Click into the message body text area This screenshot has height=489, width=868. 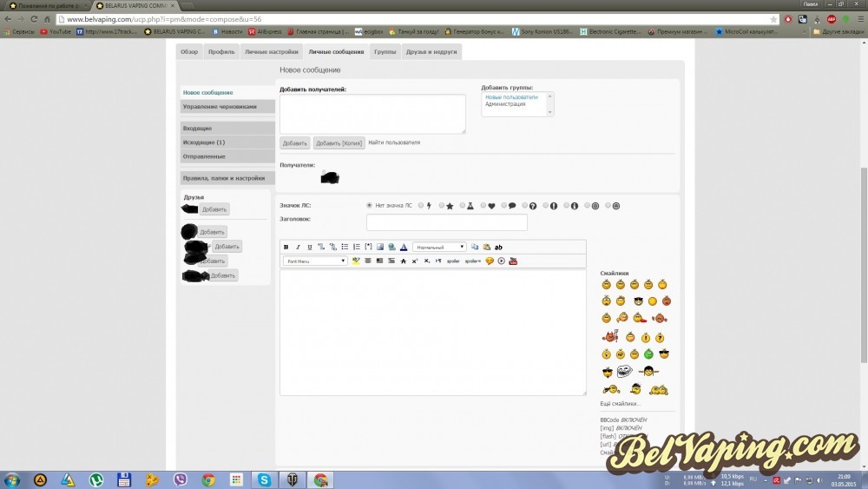pyautogui.click(x=433, y=333)
